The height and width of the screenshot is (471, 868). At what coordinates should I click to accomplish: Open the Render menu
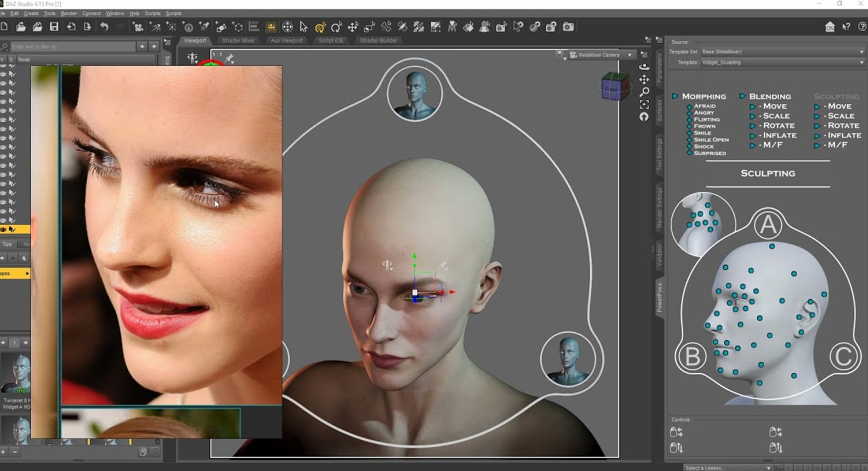(x=69, y=13)
